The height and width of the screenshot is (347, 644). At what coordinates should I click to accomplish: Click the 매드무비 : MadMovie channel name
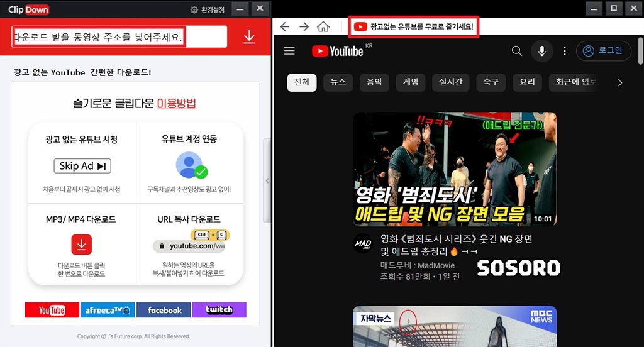click(x=418, y=265)
